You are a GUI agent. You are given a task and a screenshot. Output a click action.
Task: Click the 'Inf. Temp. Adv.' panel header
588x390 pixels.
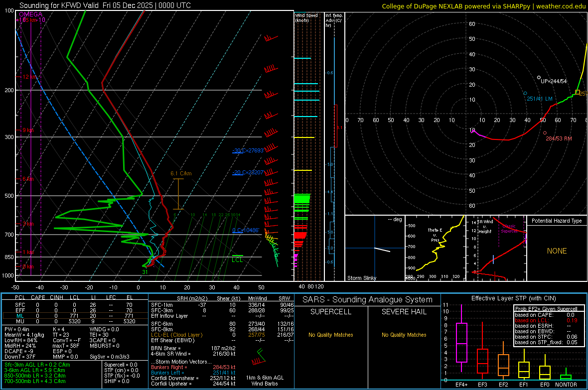point(334,20)
